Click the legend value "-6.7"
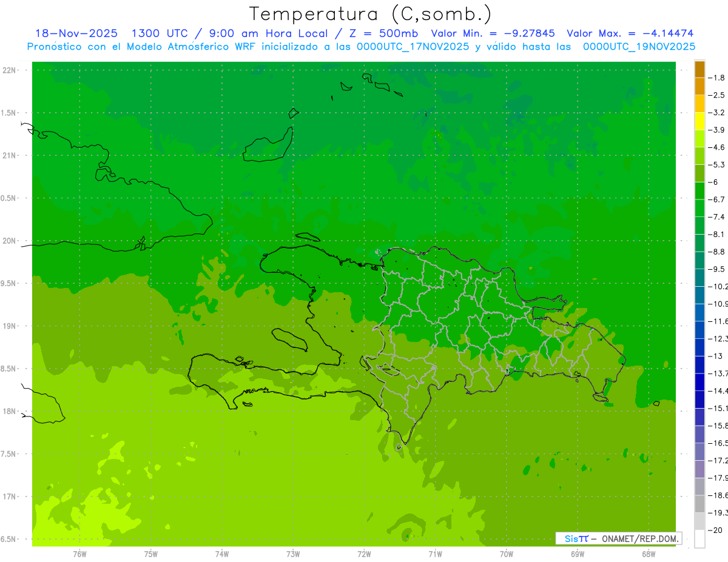Image resolution: width=728 pixels, height=562 pixels. (718, 199)
